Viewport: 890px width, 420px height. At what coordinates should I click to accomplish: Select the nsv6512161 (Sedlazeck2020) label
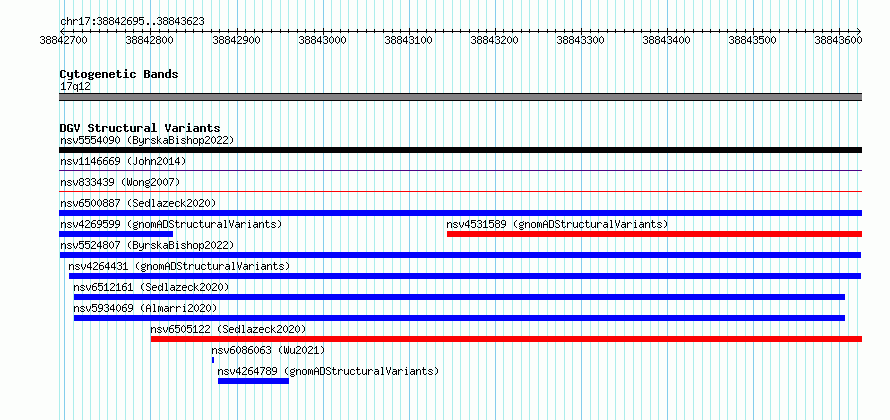click(152, 287)
